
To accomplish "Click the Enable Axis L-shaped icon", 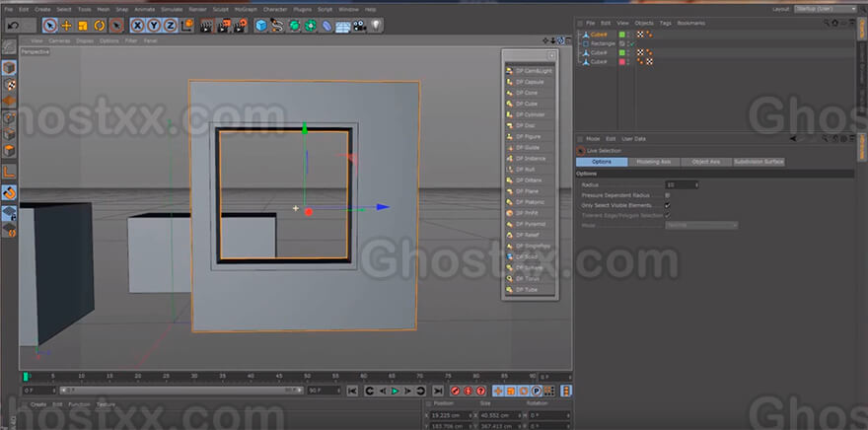I will [x=10, y=172].
